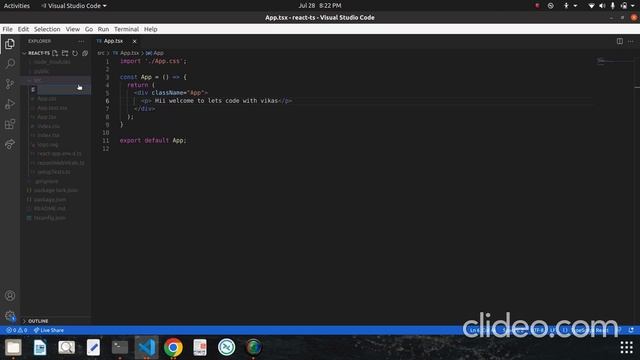Open the Go menu

[89, 29]
